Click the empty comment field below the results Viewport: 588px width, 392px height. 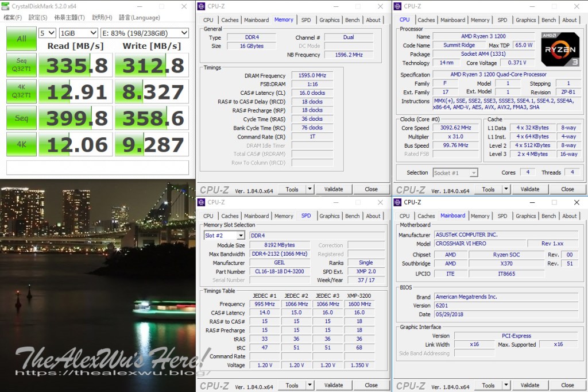point(97,167)
